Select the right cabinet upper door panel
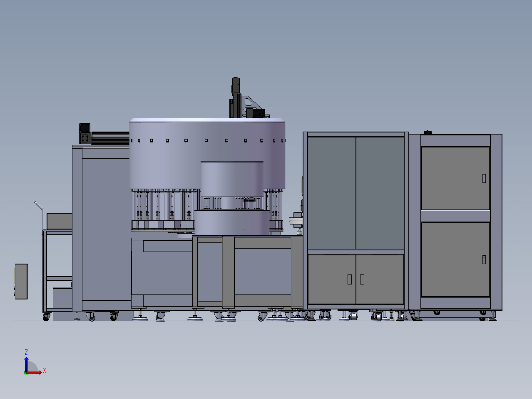 click(x=455, y=178)
